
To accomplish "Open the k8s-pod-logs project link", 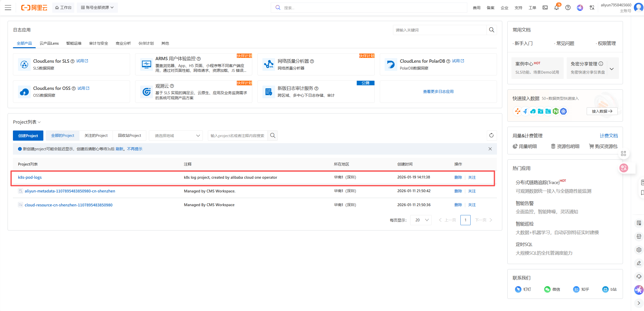I will pyautogui.click(x=30, y=177).
